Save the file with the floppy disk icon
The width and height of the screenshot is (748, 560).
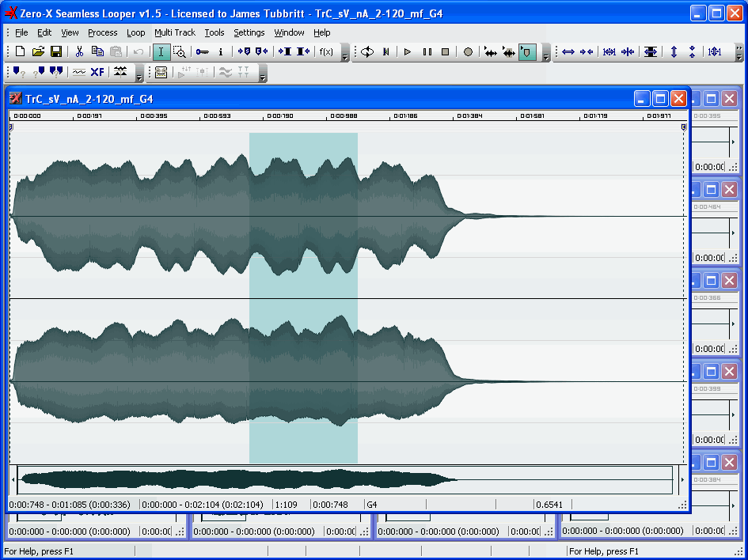[x=56, y=51]
